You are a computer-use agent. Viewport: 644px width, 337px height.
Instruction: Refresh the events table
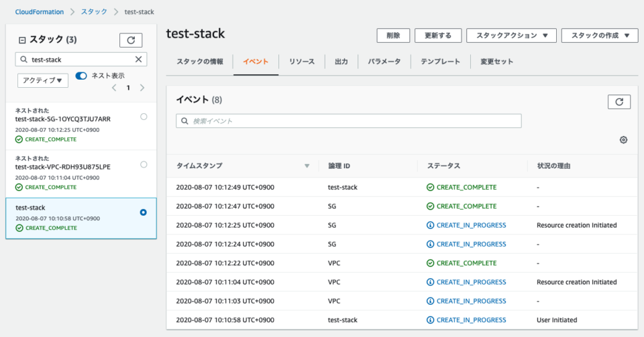pos(619,102)
